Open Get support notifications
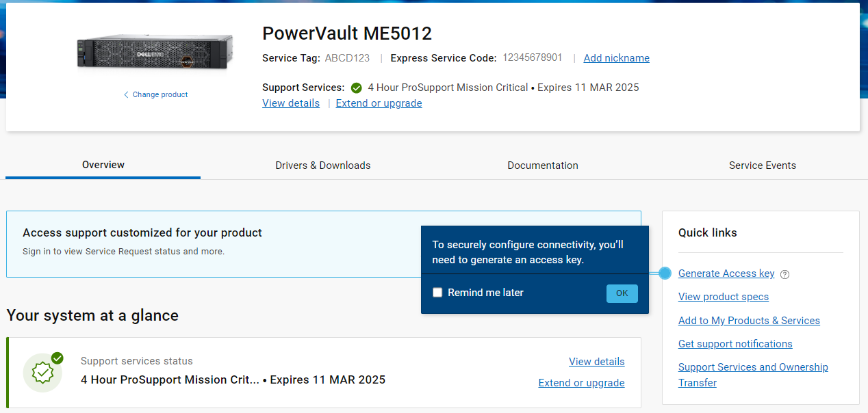Viewport: 868px width, 413px height. click(735, 343)
